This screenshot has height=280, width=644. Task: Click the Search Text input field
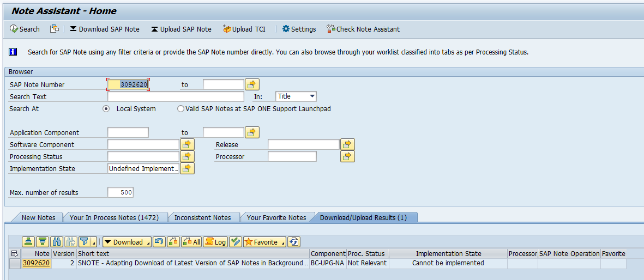pos(176,96)
